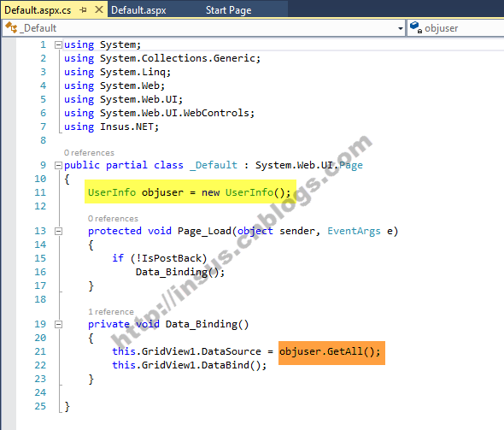Click 'Data_Binding()' declaration on line 19

(x=207, y=324)
